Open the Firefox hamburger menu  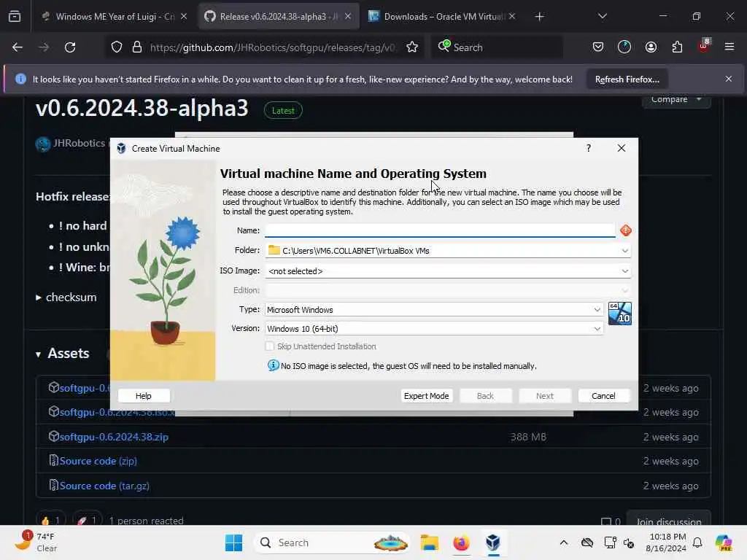729,47
